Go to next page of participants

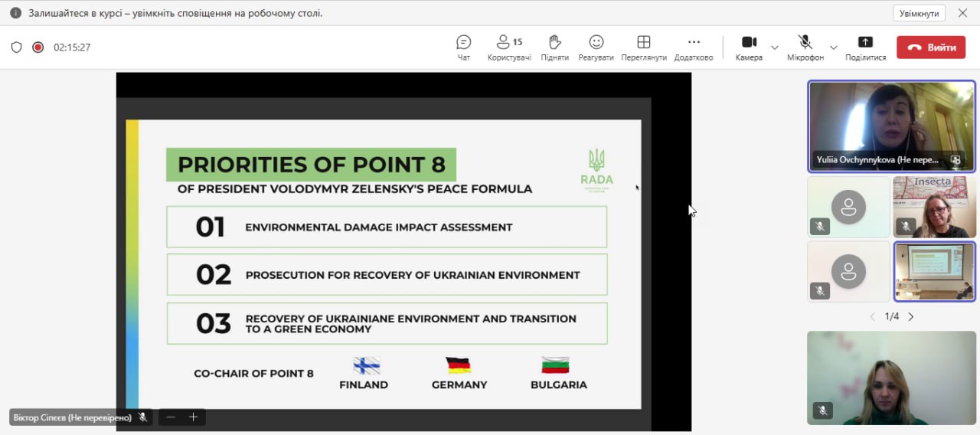911,316
